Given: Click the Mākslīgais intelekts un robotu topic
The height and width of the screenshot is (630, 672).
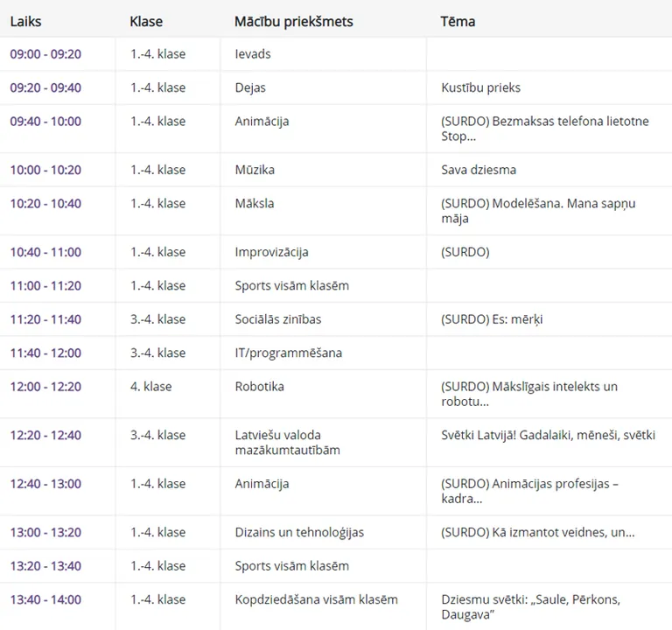Looking at the screenshot, I should (529, 394).
